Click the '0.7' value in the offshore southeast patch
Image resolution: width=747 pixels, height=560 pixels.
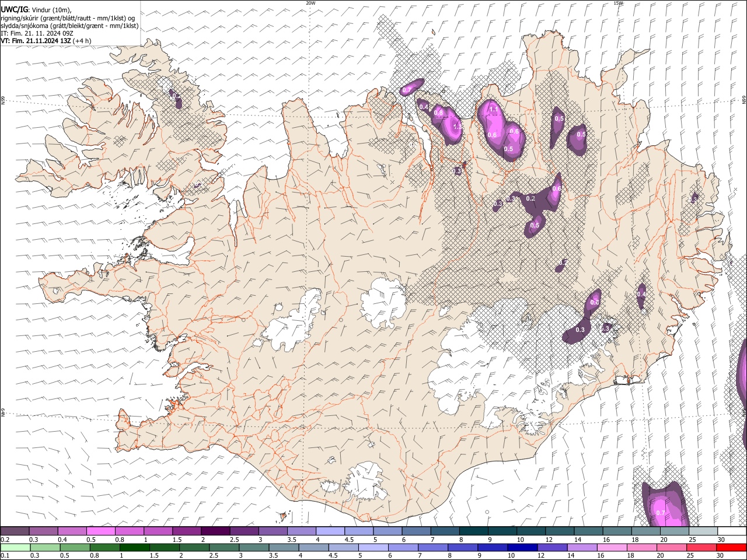(661, 513)
